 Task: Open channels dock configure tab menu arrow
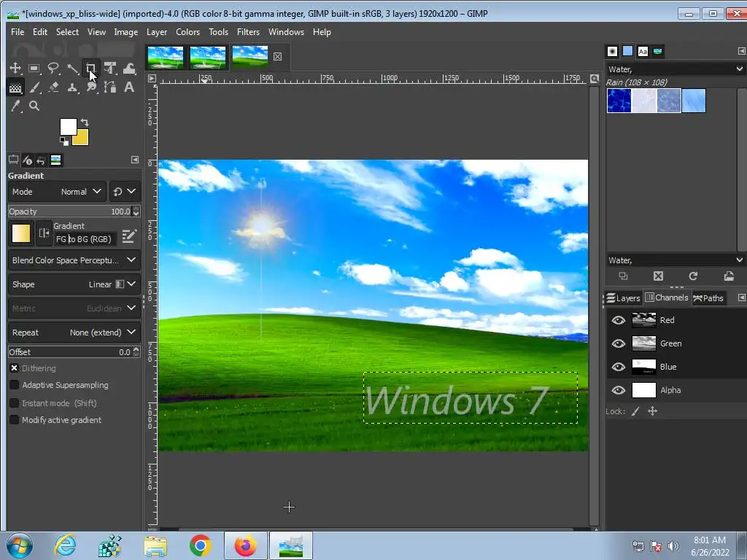[x=741, y=297]
